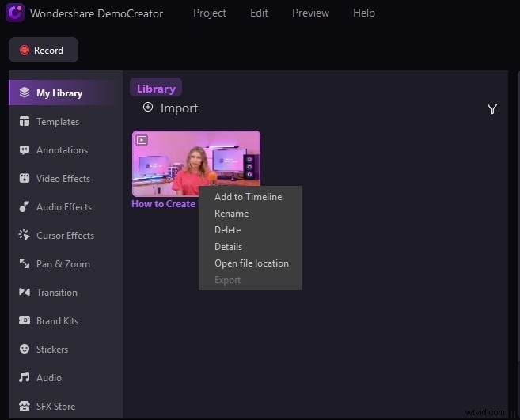Click the My Library stack icon
The height and width of the screenshot is (420, 520).
25,93
